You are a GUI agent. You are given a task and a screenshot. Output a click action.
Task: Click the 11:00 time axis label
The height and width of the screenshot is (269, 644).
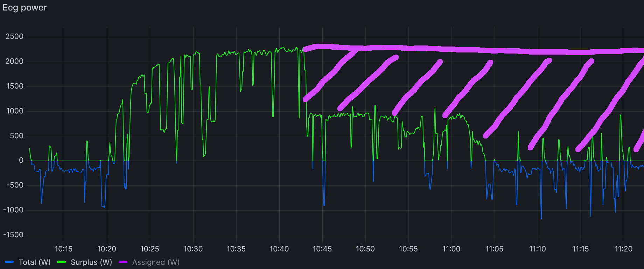coord(451,249)
